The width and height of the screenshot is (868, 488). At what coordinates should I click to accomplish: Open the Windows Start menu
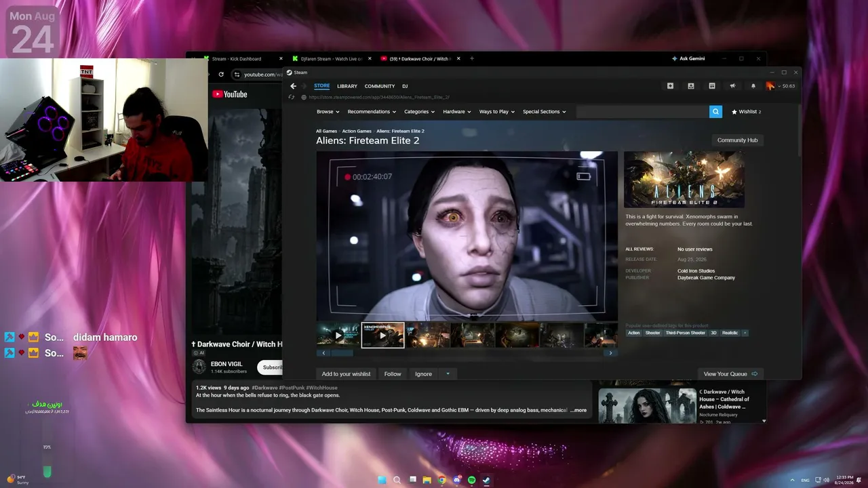[382, 480]
